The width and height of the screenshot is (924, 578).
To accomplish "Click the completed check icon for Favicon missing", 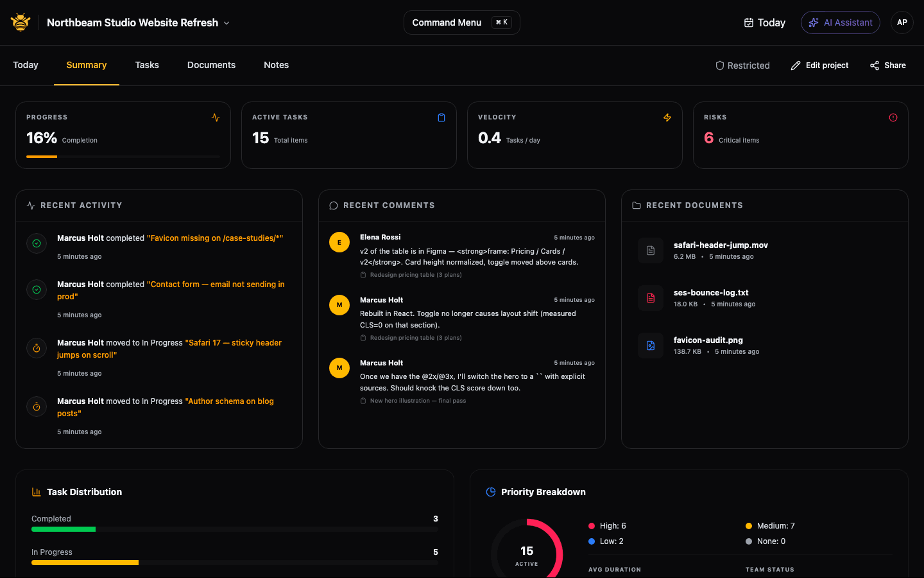I will pyautogui.click(x=37, y=243).
